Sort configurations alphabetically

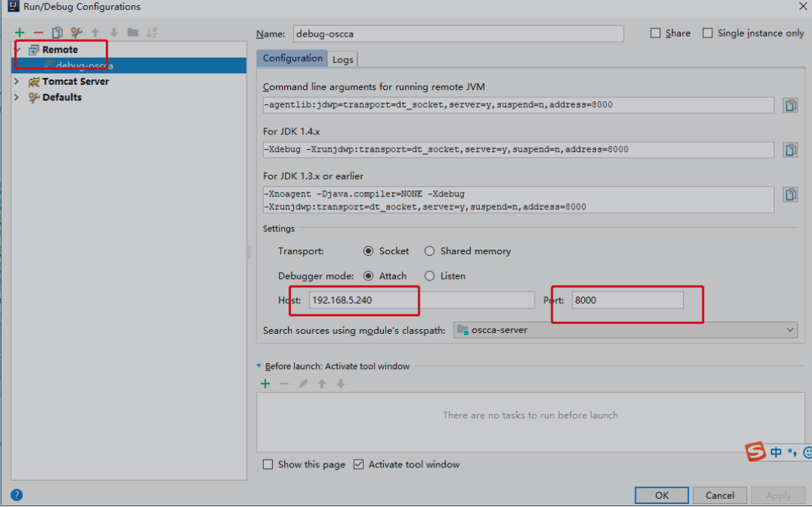pyautogui.click(x=151, y=33)
